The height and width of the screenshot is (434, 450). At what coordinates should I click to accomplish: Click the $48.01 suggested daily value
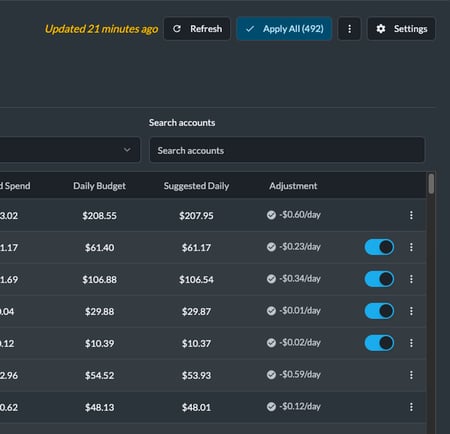(196, 407)
